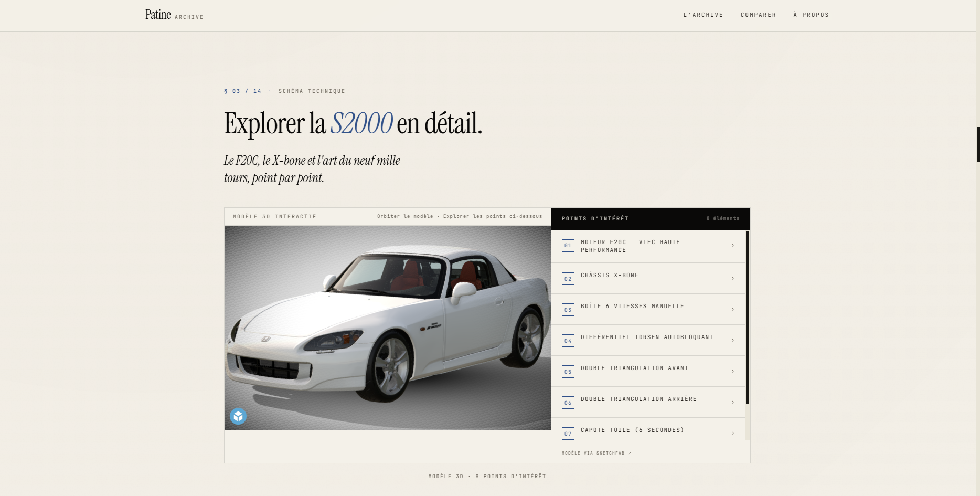
Task: Click Points d'intérêt panel header
Action: pos(651,219)
